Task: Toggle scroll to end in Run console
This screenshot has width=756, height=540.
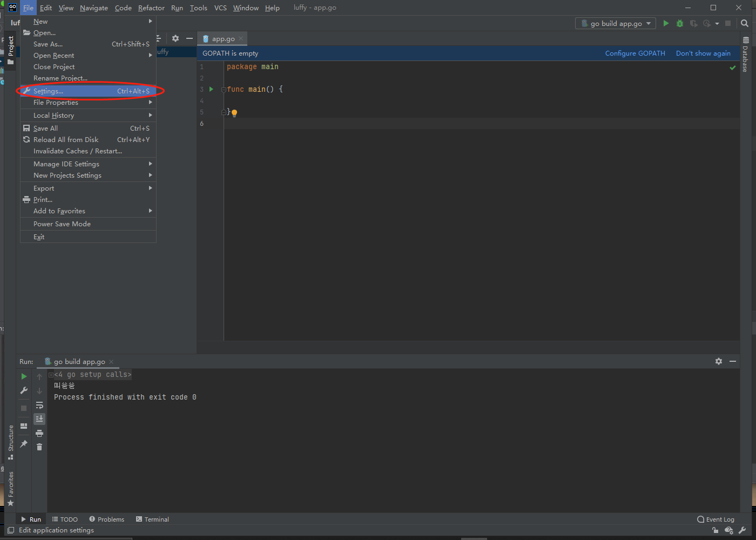Action: click(39, 419)
